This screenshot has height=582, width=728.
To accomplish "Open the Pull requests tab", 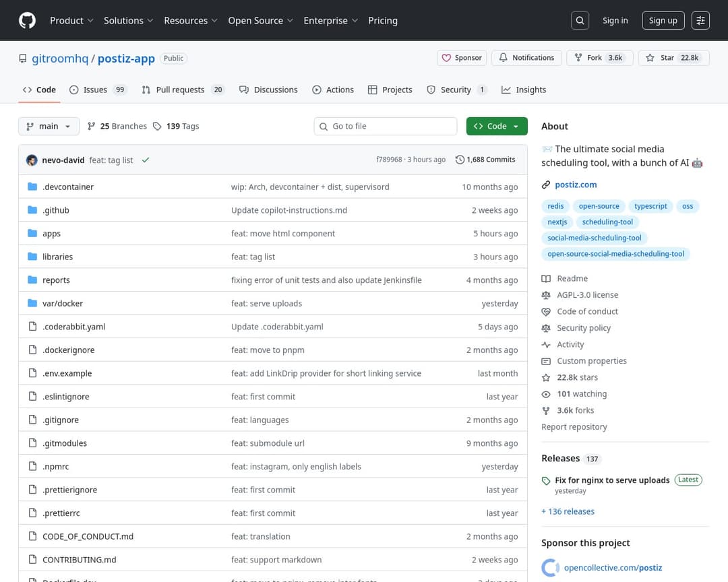I will coord(180,90).
